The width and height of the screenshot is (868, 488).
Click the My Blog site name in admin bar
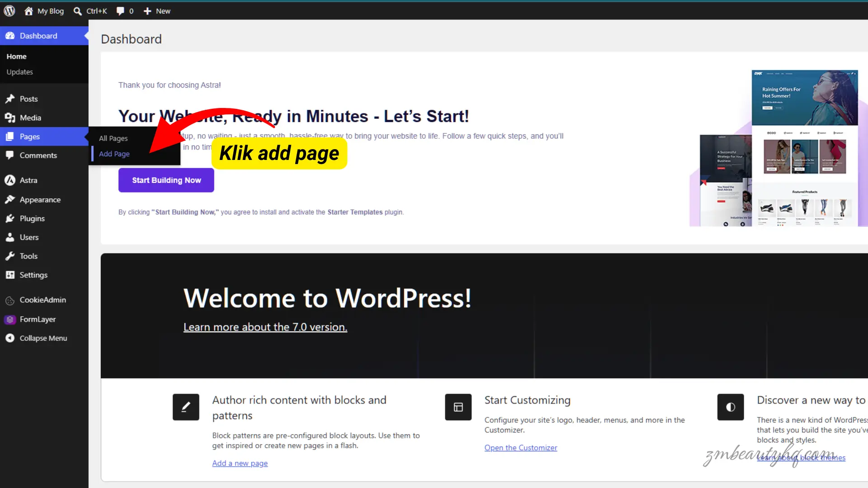(x=51, y=11)
